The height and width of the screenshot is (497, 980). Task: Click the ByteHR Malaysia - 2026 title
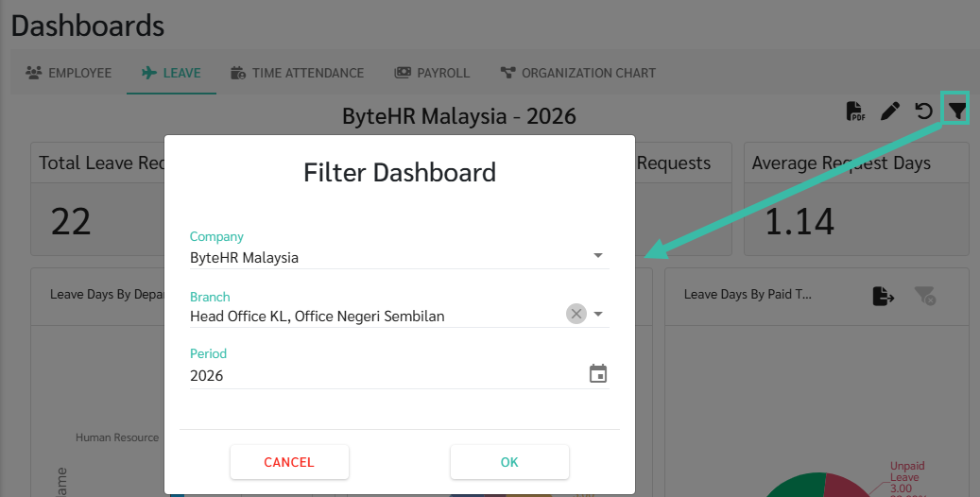click(458, 116)
